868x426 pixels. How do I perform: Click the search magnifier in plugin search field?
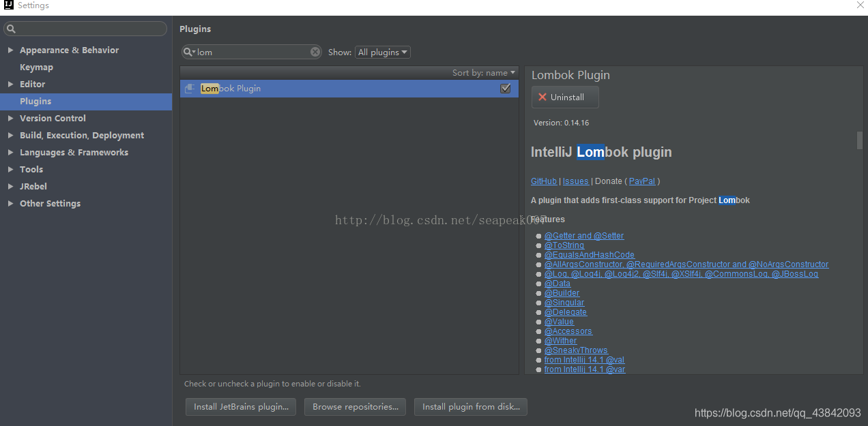click(x=189, y=52)
